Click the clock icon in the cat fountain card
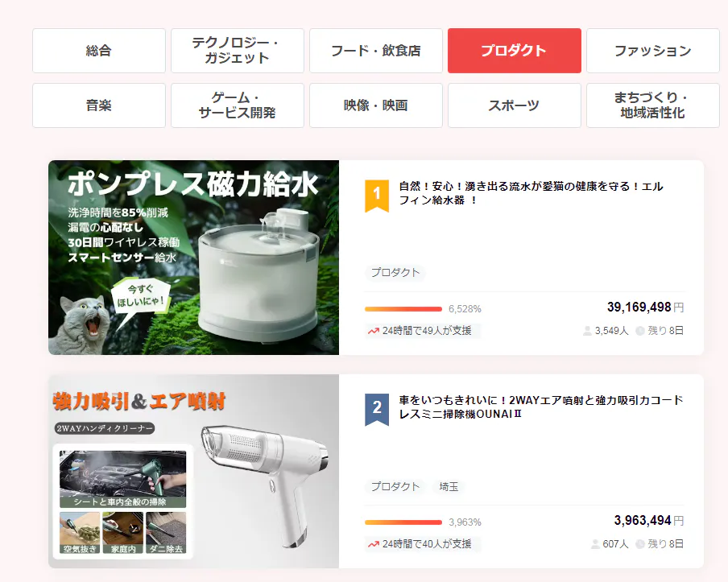Image resolution: width=728 pixels, height=582 pixels. pos(640,331)
